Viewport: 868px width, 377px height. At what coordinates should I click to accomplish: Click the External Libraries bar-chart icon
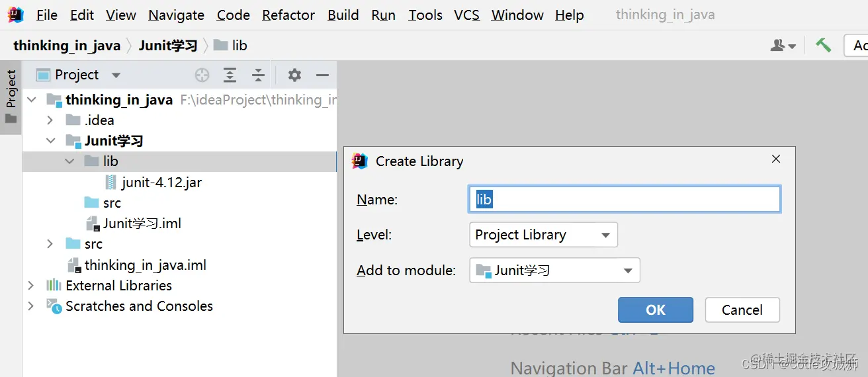pyautogui.click(x=54, y=286)
